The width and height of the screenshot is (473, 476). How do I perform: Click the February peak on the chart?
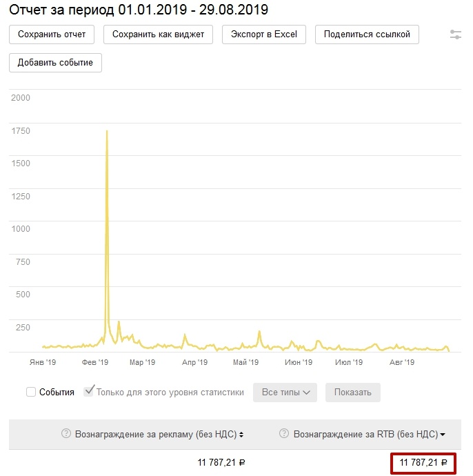click(x=107, y=131)
